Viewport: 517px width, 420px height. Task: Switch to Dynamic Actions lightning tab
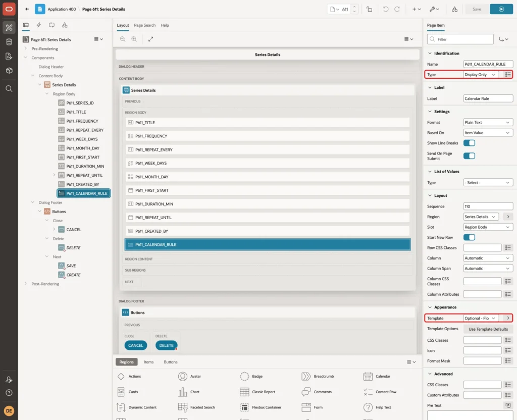(38, 25)
